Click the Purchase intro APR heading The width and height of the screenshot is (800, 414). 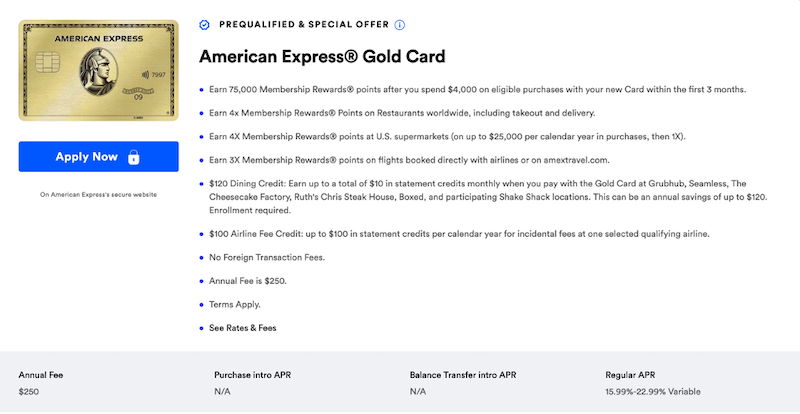pyautogui.click(x=252, y=375)
